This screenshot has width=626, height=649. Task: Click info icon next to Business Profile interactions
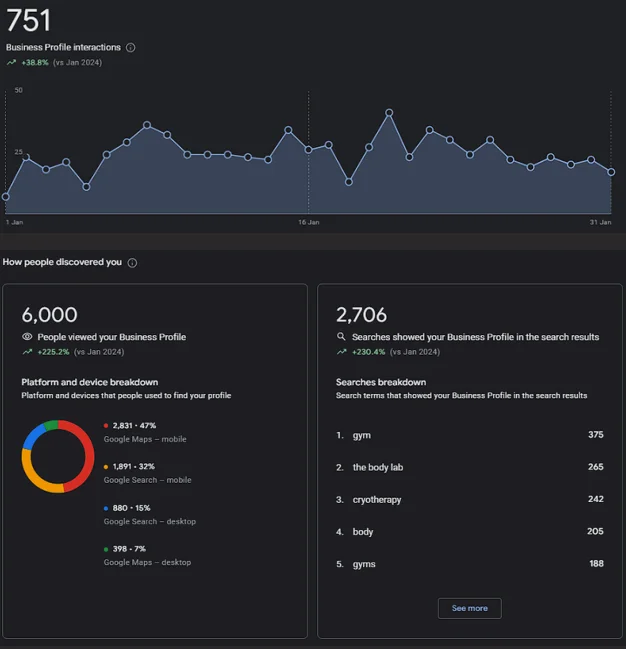tap(131, 47)
